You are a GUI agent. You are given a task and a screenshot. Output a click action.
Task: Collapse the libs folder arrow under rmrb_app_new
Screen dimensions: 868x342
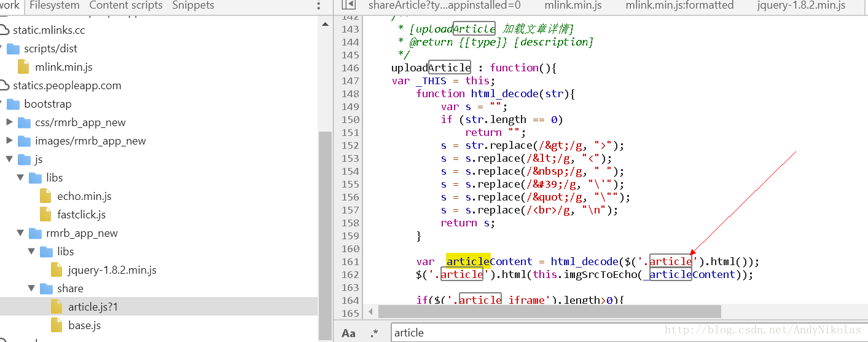(31, 252)
